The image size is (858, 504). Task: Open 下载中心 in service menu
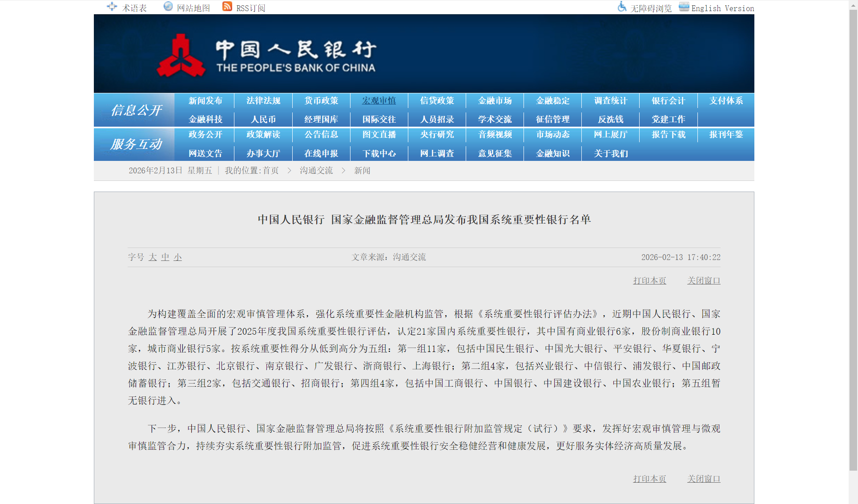click(379, 154)
